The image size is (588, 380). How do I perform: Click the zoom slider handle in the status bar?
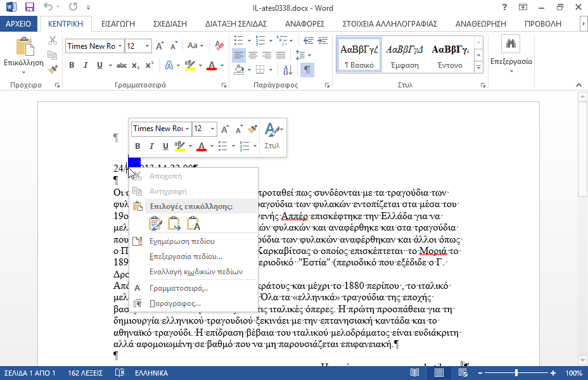[516, 373]
